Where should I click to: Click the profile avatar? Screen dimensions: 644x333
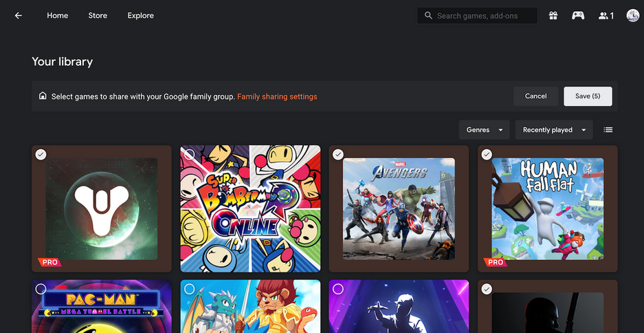point(633,16)
